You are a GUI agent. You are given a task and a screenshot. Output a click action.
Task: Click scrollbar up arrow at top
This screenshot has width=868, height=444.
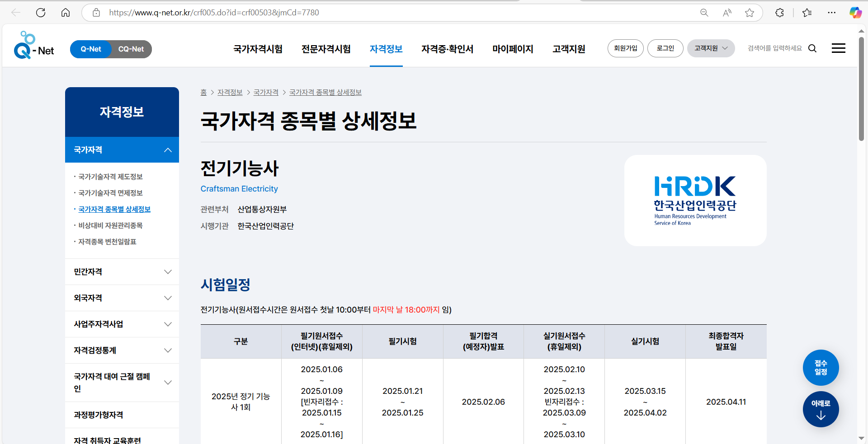click(x=862, y=31)
